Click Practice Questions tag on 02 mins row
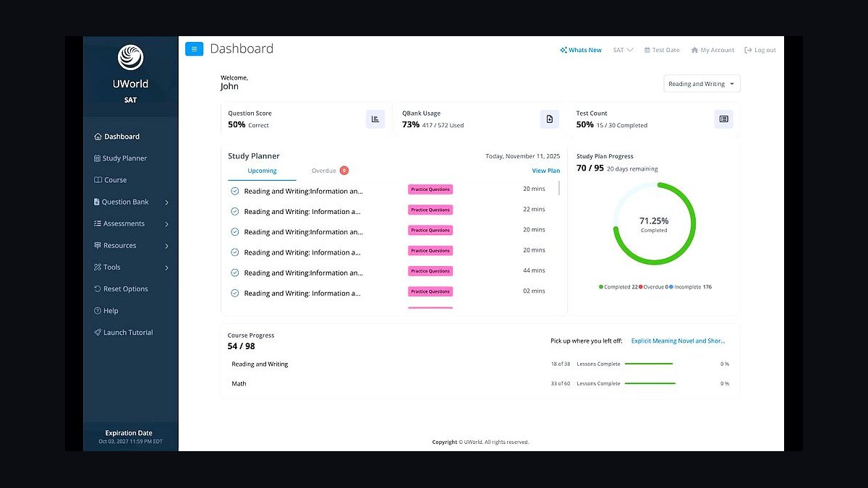 [x=430, y=292]
